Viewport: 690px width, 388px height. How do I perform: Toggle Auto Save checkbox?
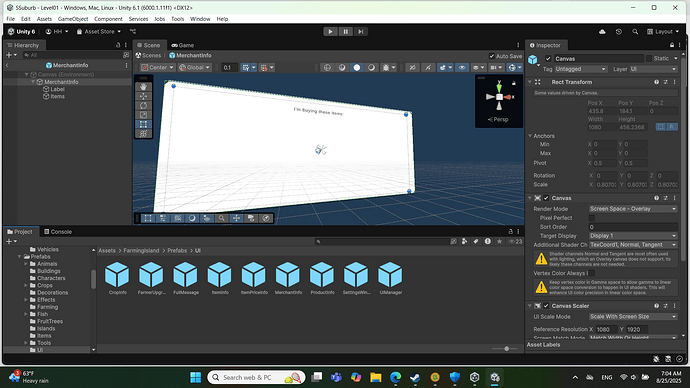pos(492,56)
